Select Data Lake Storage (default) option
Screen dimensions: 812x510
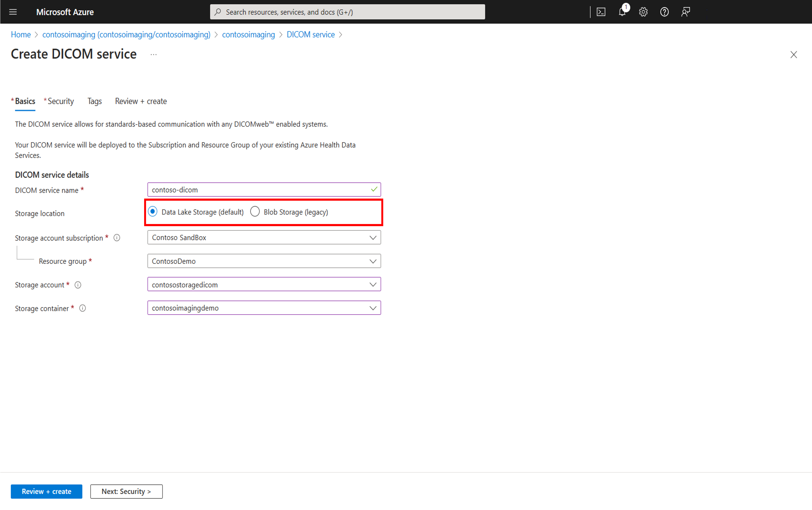[153, 212]
